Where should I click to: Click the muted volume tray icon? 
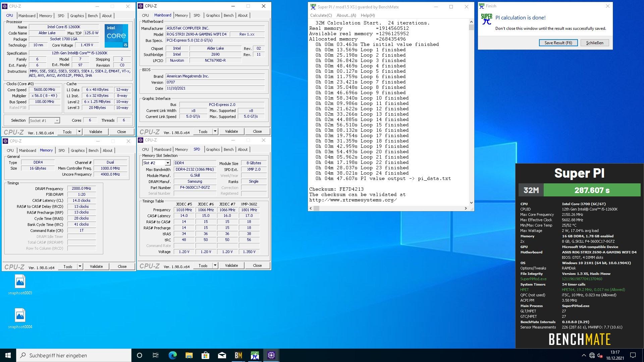point(600,355)
